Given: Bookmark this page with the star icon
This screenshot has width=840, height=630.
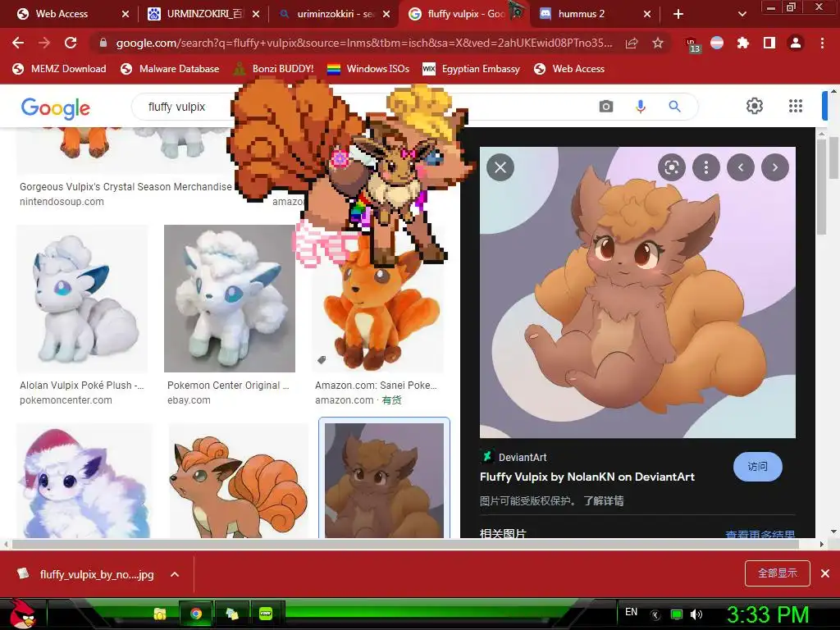Looking at the screenshot, I should [x=658, y=43].
